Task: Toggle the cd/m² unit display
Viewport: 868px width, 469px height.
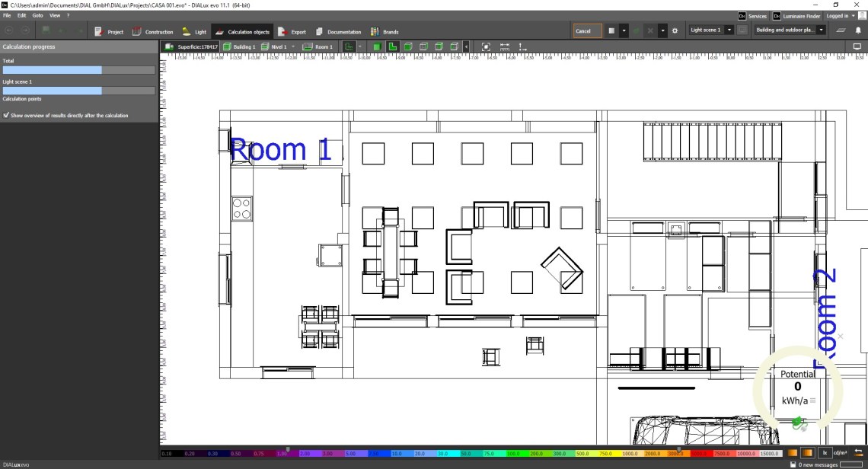Action: (x=840, y=453)
